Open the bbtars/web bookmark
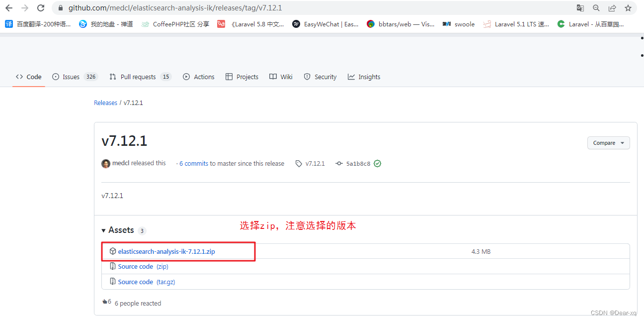The height and width of the screenshot is (321, 644). [401, 24]
